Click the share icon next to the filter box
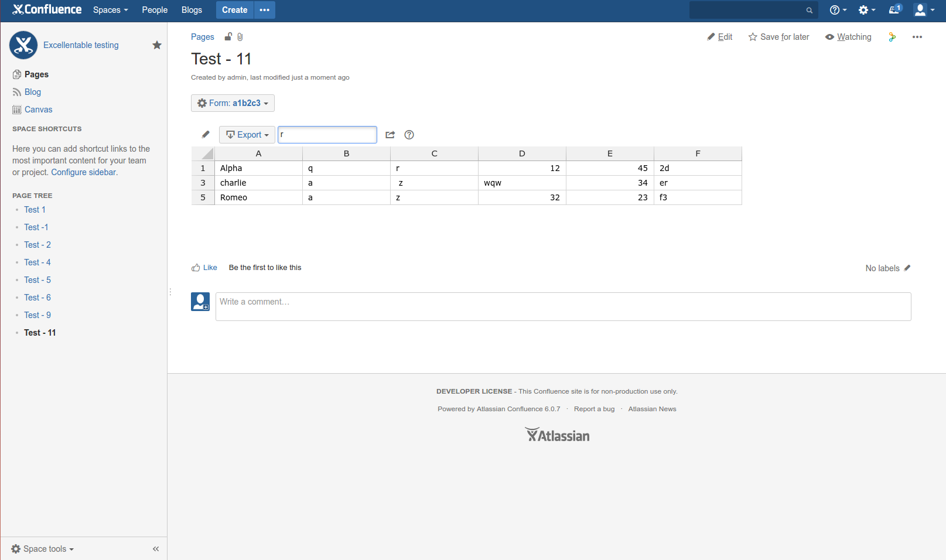The height and width of the screenshot is (560, 946). click(x=390, y=134)
